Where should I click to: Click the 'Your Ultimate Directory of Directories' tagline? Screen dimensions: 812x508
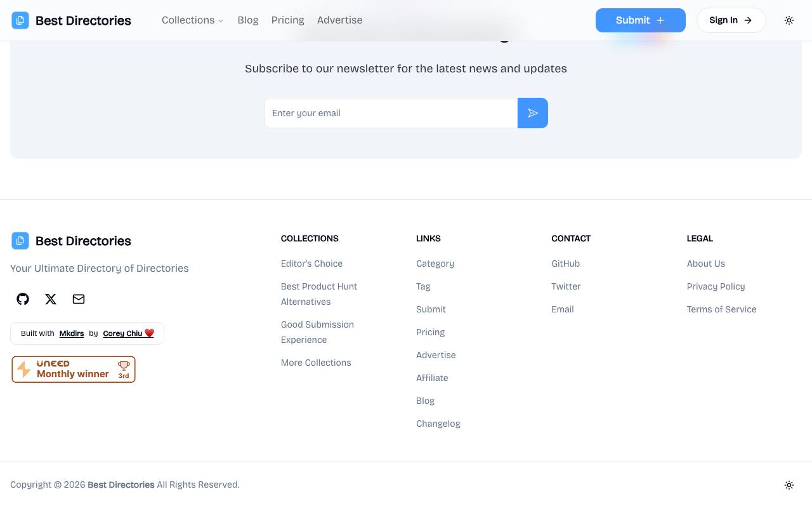[100, 268]
